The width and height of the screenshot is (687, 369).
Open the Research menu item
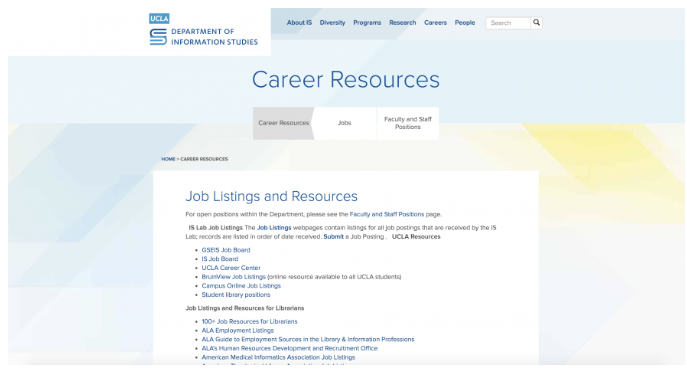[x=403, y=22]
